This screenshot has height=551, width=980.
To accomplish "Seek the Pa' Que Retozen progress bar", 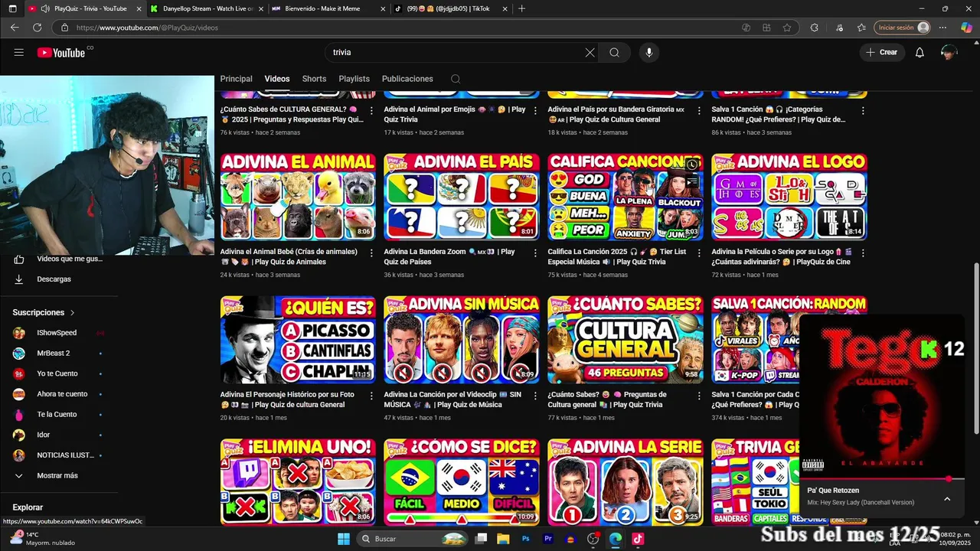I will [881, 479].
